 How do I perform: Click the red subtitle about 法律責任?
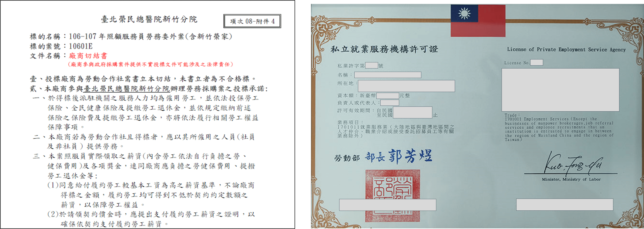pos(150,64)
